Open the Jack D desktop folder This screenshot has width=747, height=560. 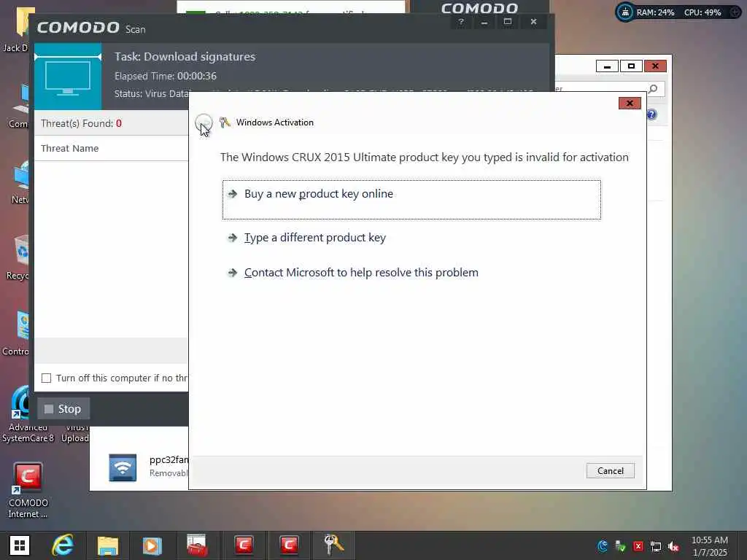pos(16,29)
